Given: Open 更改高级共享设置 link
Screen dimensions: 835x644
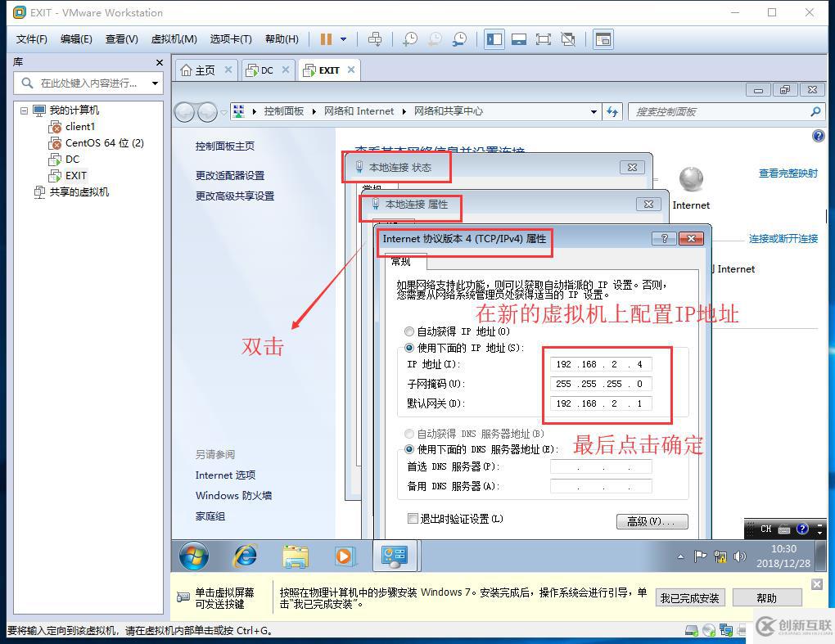Looking at the screenshot, I should tap(235, 196).
